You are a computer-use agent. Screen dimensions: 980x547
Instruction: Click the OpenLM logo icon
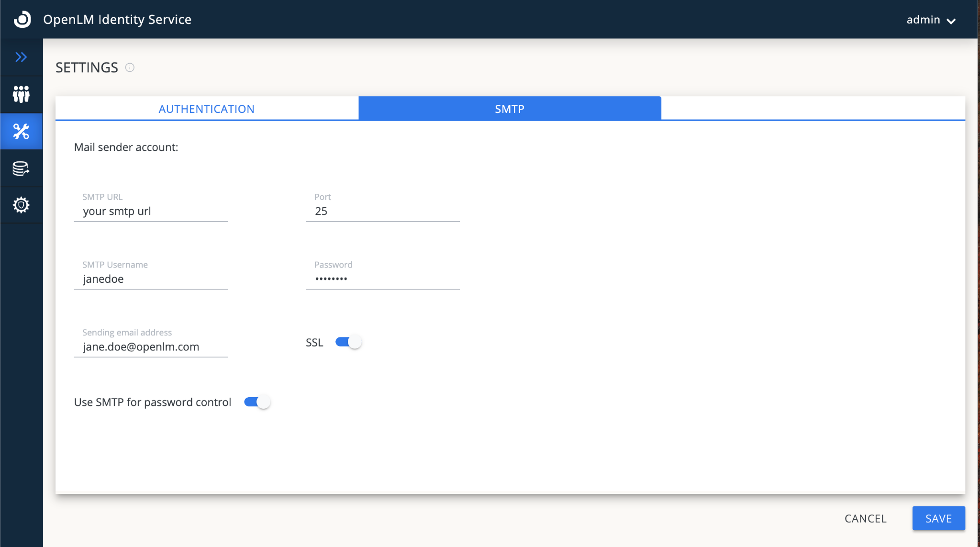point(22,19)
